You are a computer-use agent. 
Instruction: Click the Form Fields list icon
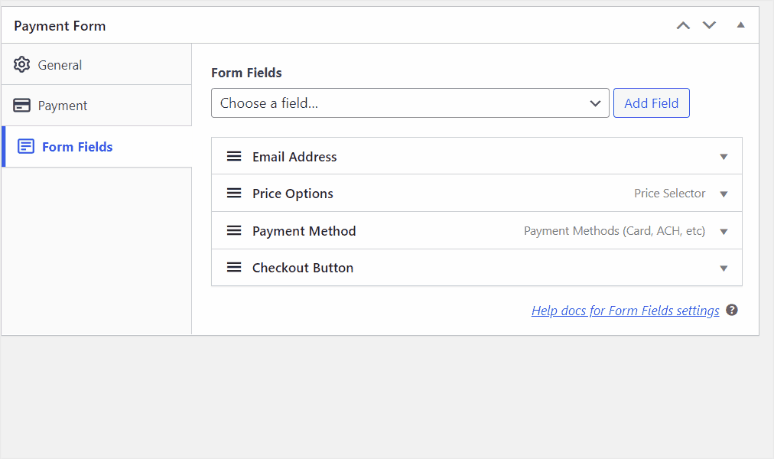point(26,147)
